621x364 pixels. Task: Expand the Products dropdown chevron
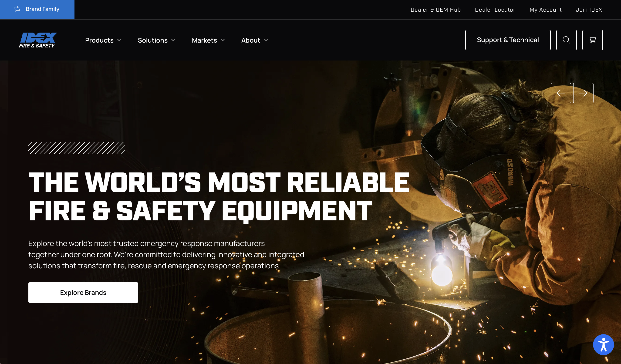tap(119, 40)
